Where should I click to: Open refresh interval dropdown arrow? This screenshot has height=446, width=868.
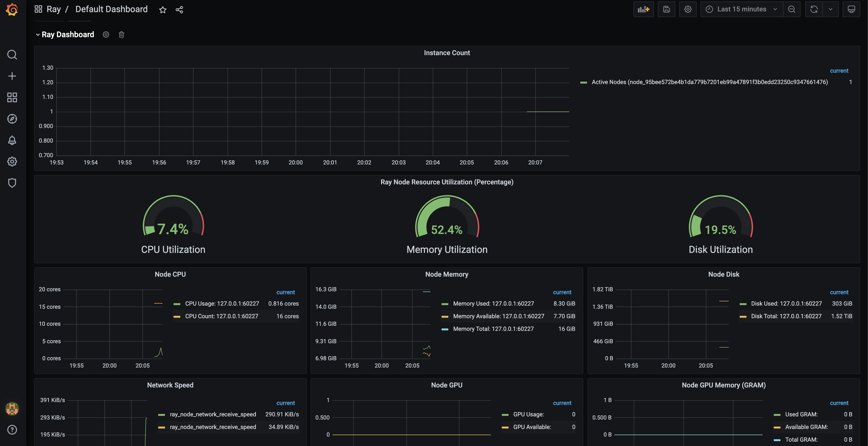click(x=831, y=9)
